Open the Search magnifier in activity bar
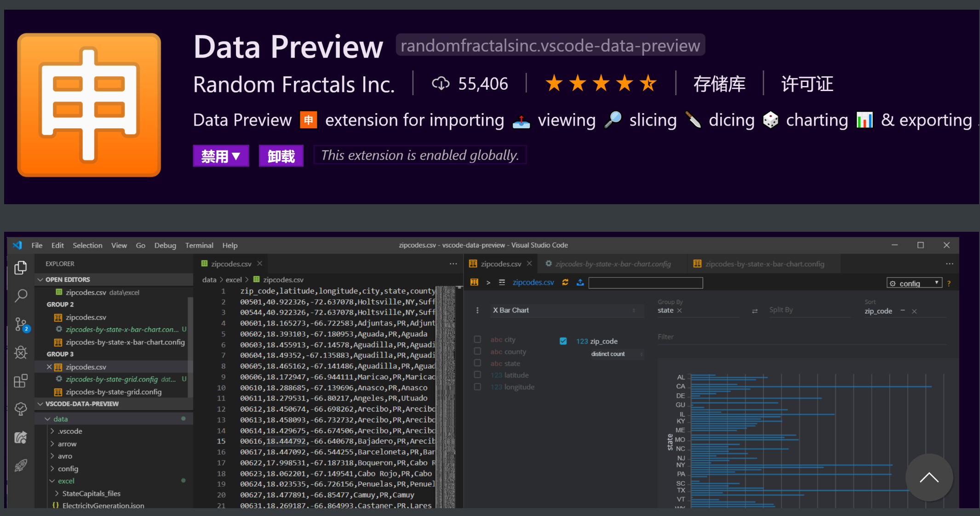Screen dimensions: 980x516 tap(21, 296)
